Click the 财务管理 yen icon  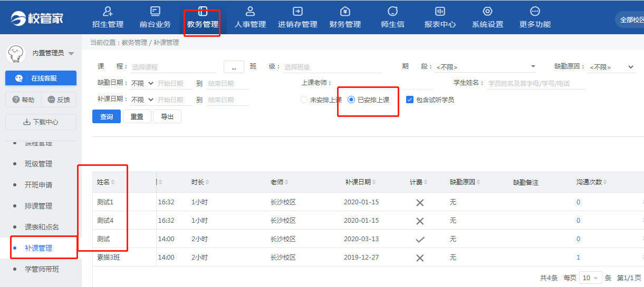coord(345,11)
